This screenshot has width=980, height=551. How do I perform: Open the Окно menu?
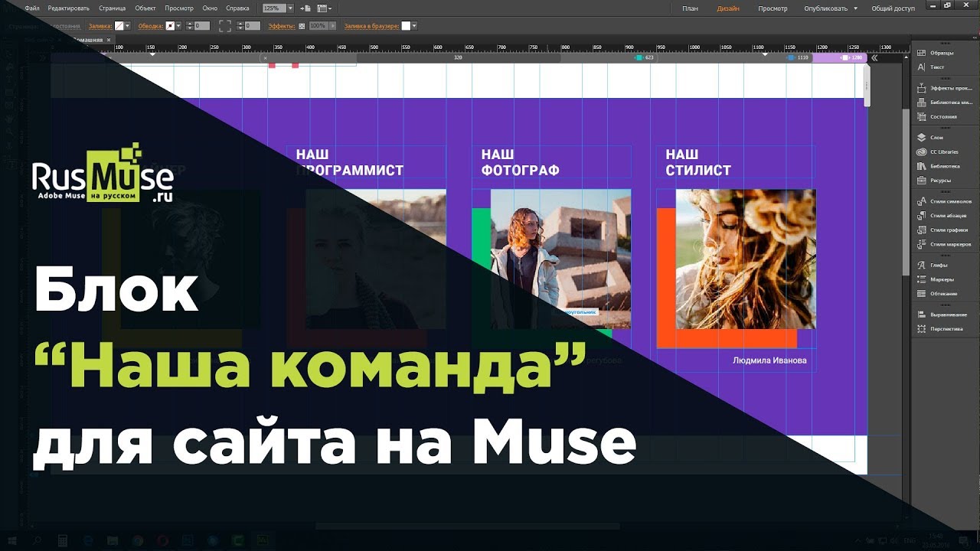(x=210, y=8)
